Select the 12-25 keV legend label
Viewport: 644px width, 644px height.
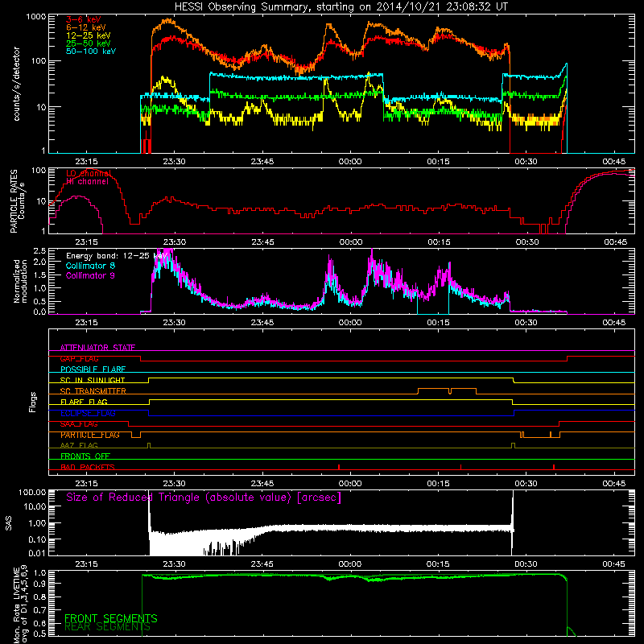(x=89, y=35)
